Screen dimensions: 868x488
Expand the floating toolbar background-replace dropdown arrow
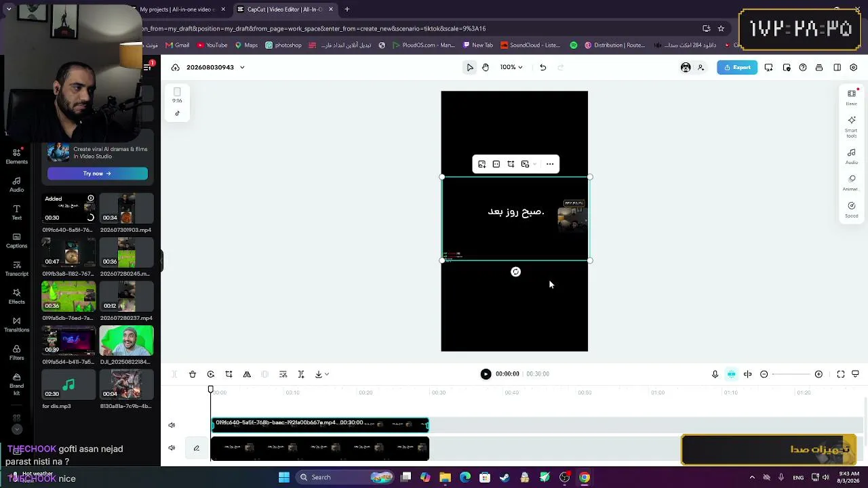(x=534, y=164)
